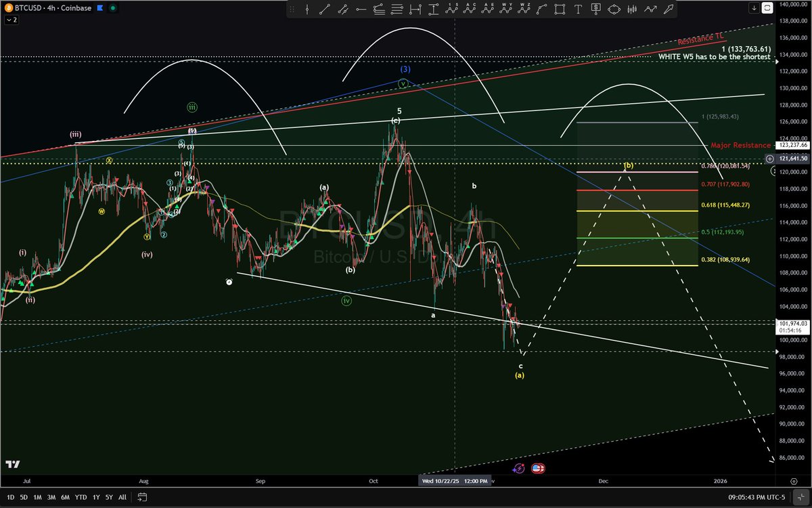Select the vertical price range measure tool
The height and width of the screenshot is (508, 812).
434,9
